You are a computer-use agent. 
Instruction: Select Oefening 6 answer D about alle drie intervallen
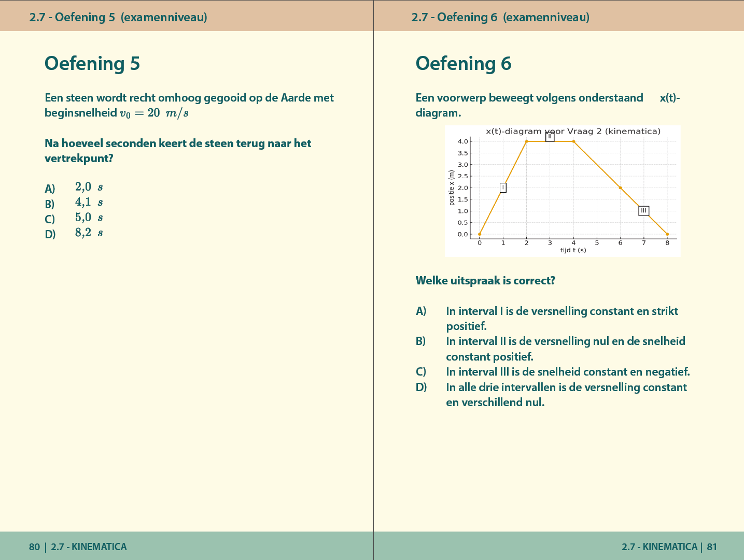click(x=551, y=395)
